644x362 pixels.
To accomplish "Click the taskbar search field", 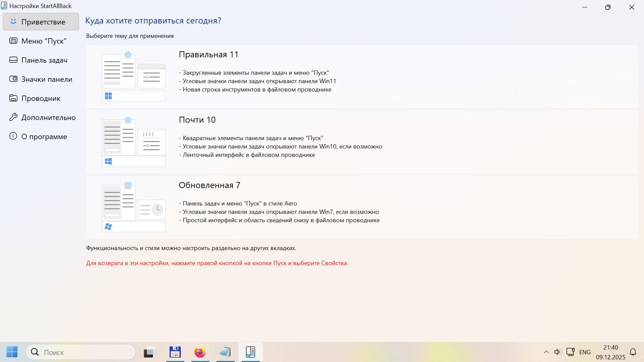I will (80, 352).
